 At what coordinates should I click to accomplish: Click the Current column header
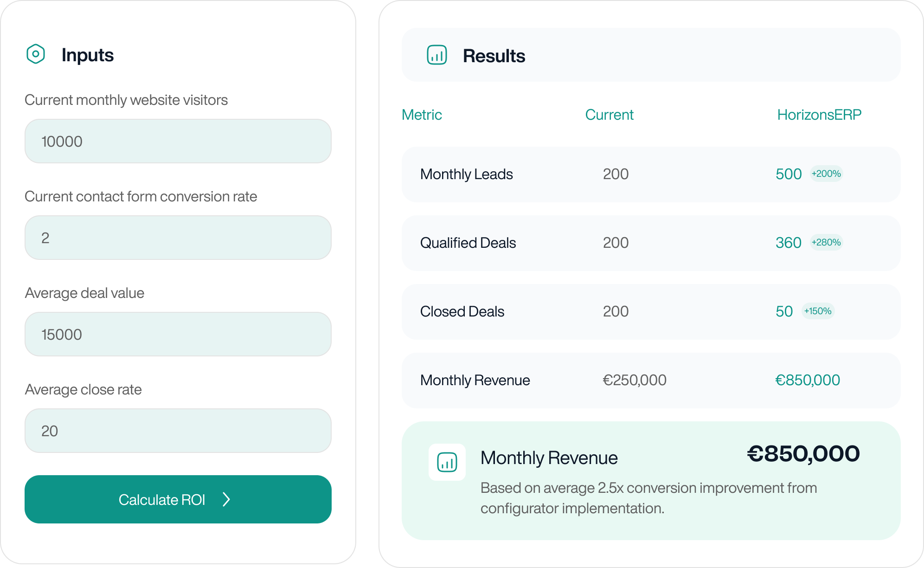pyautogui.click(x=609, y=115)
